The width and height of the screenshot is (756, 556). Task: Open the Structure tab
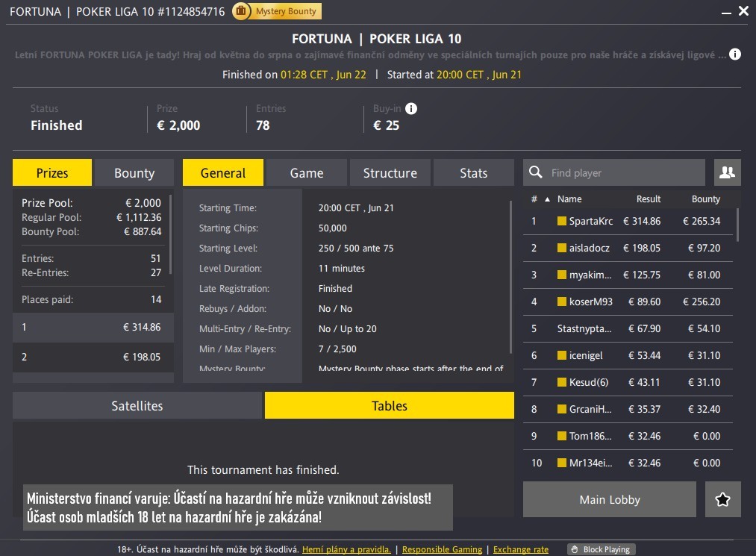[x=390, y=172]
